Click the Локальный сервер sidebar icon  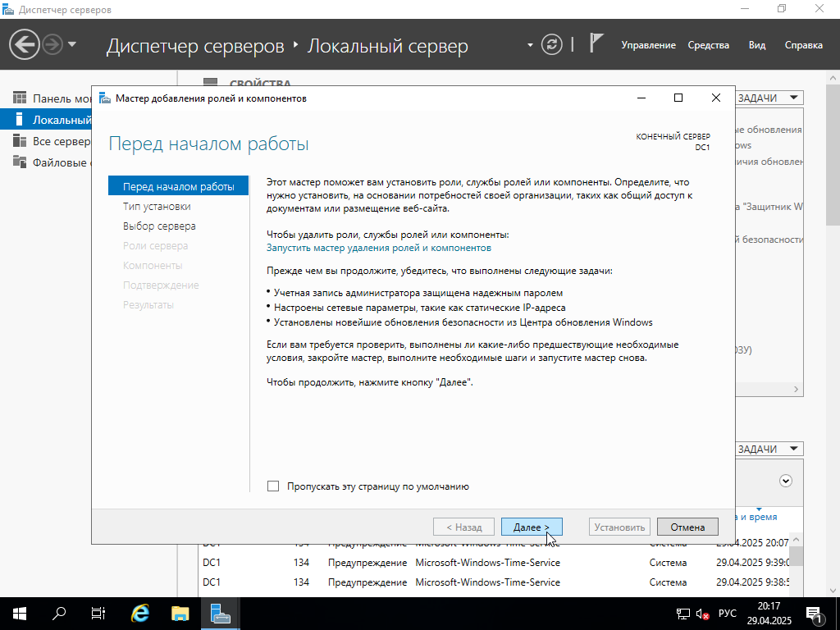[x=20, y=119]
